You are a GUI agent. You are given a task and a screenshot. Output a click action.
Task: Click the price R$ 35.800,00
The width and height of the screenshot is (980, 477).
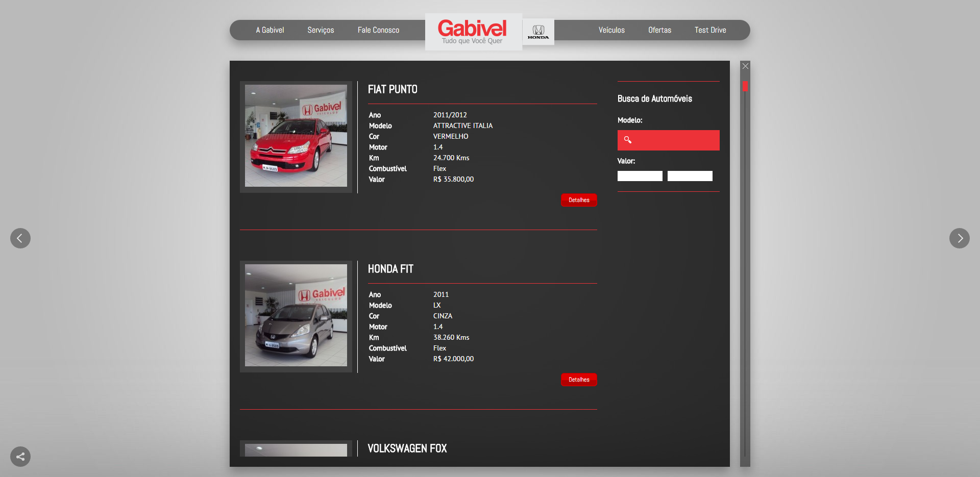tap(453, 179)
